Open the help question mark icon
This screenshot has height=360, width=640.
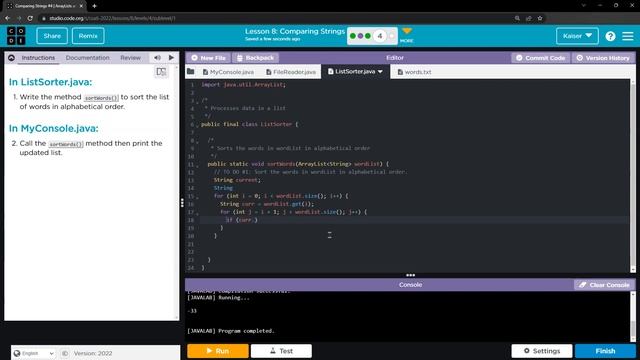610,36
